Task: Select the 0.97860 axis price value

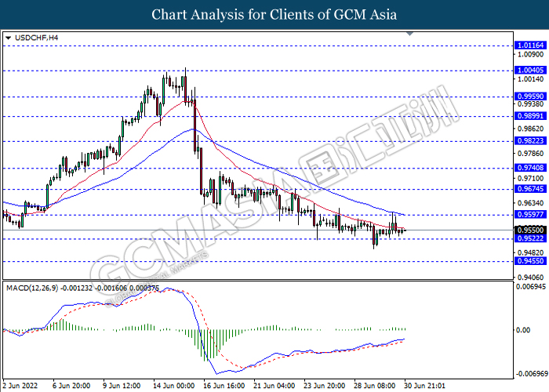Action: coord(531,154)
